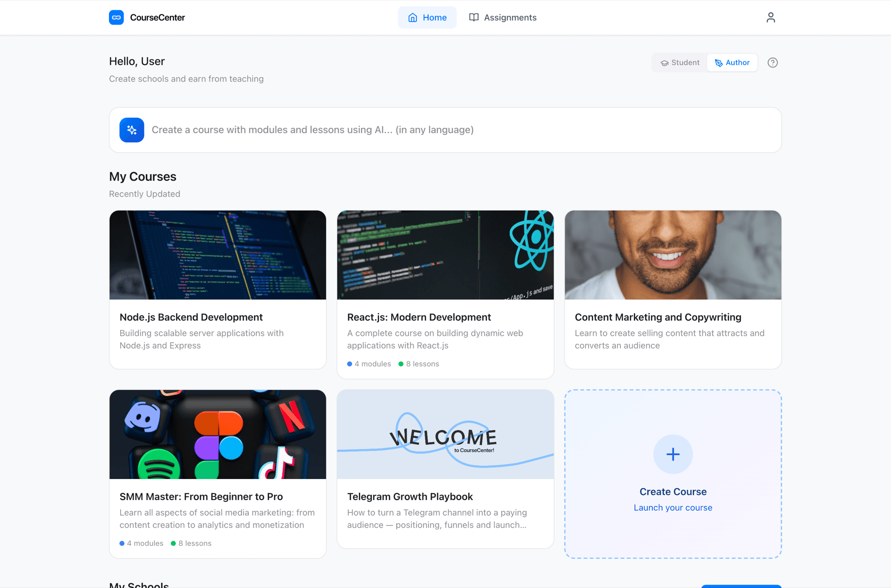Open the user profile icon
The height and width of the screenshot is (588, 891).
point(770,17)
